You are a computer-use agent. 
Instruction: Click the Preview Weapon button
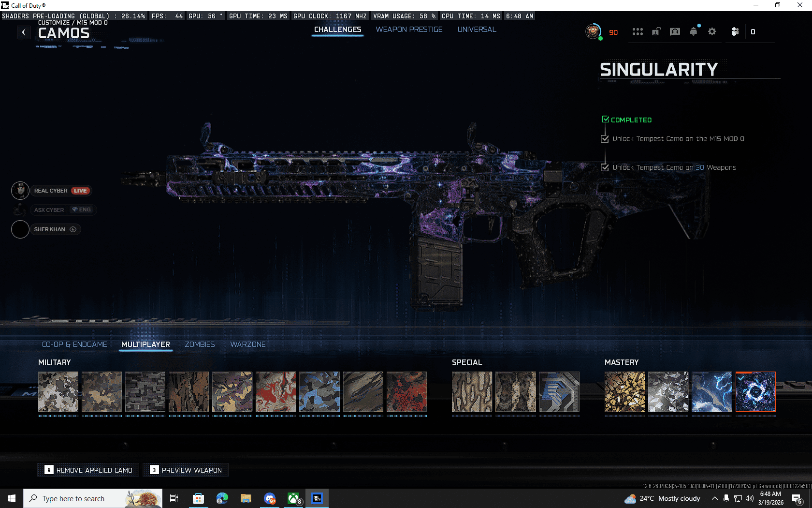186,470
